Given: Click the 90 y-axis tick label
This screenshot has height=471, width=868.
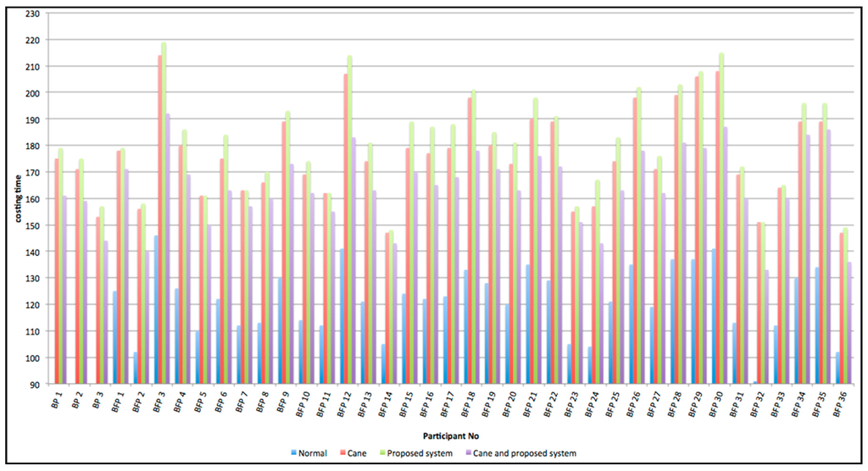Looking at the screenshot, I should [35, 385].
